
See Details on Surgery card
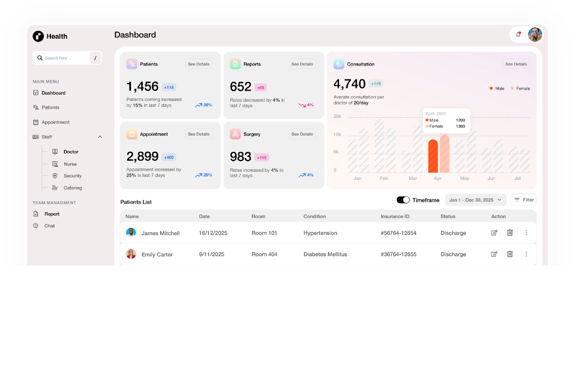click(x=302, y=134)
